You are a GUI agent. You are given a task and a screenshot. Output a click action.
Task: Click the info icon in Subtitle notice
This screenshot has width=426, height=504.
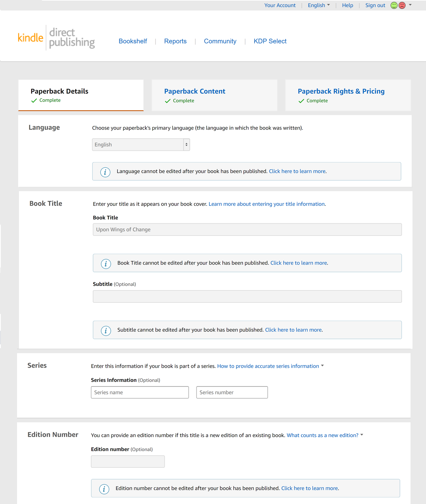pos(106,330)
